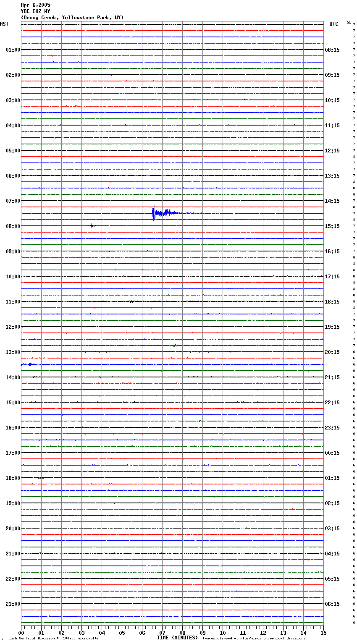Select the 21:00 MST time label
Viewport: 357px width, 644px height.
pos(13,554)
